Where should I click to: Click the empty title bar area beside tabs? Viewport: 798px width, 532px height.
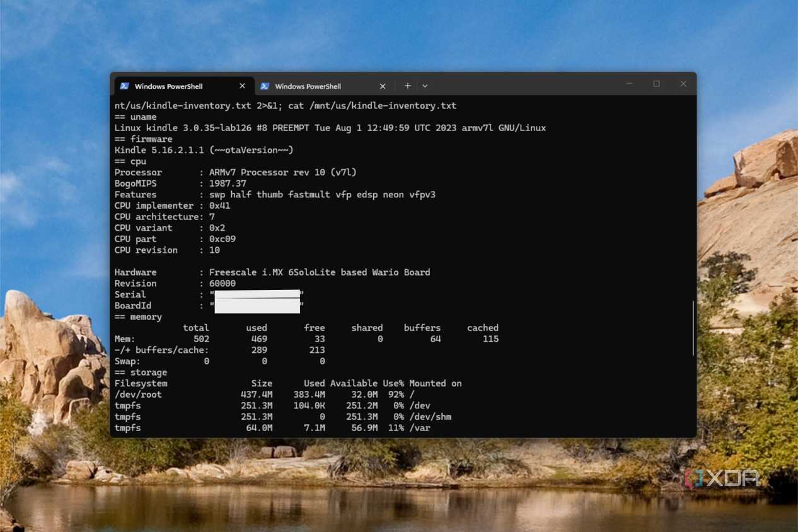pos(523,85)
